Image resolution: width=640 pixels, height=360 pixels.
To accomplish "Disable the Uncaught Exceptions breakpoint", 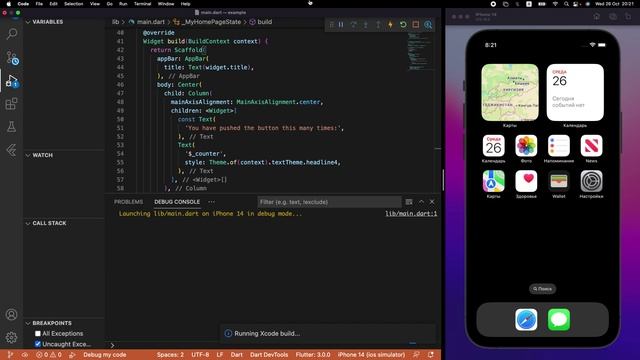I will pos(38,344).
